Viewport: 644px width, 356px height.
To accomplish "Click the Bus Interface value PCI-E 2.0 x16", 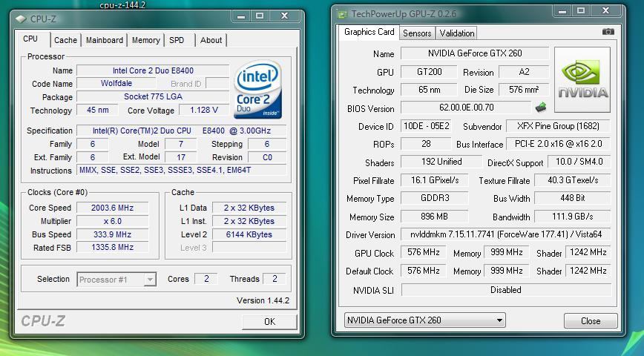I will 558,144.
